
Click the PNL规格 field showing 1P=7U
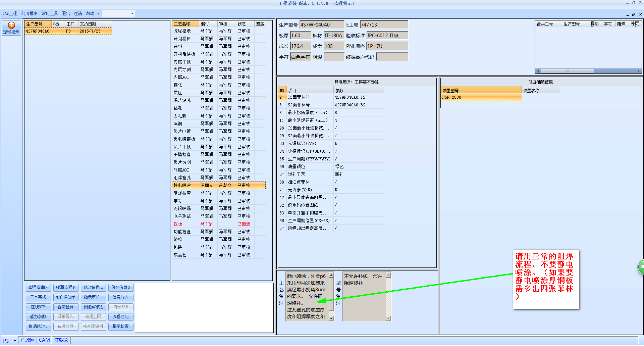click(x=387, y=46)
